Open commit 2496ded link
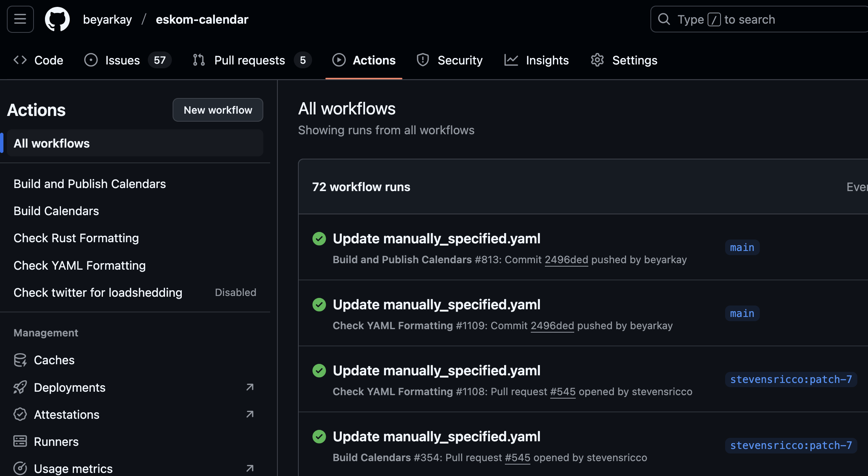Screen dimensions: 868x476 tap(567, 259)
